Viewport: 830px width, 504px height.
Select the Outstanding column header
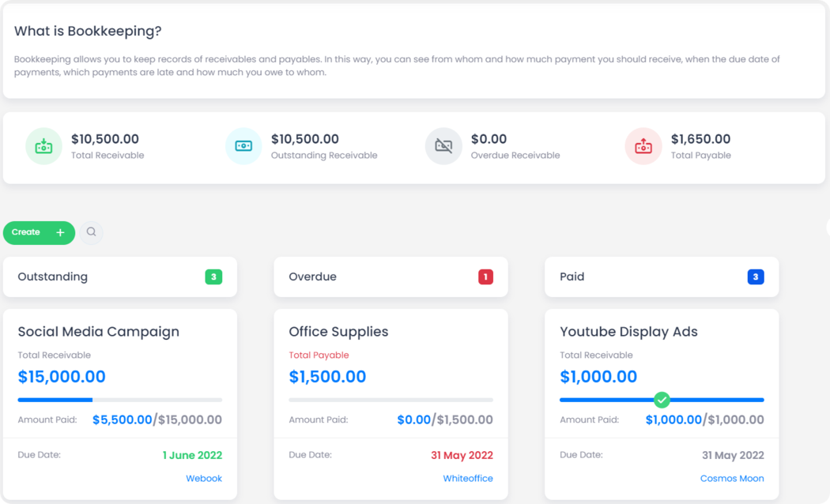coord(53,277)
